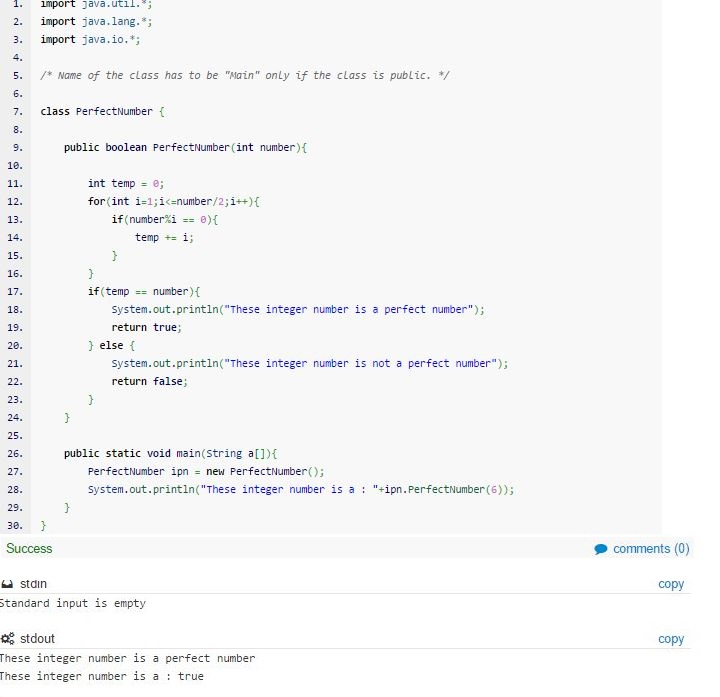Click the for loop line 12
Viewport: 720px width, 697px height.
coord(174,202)
